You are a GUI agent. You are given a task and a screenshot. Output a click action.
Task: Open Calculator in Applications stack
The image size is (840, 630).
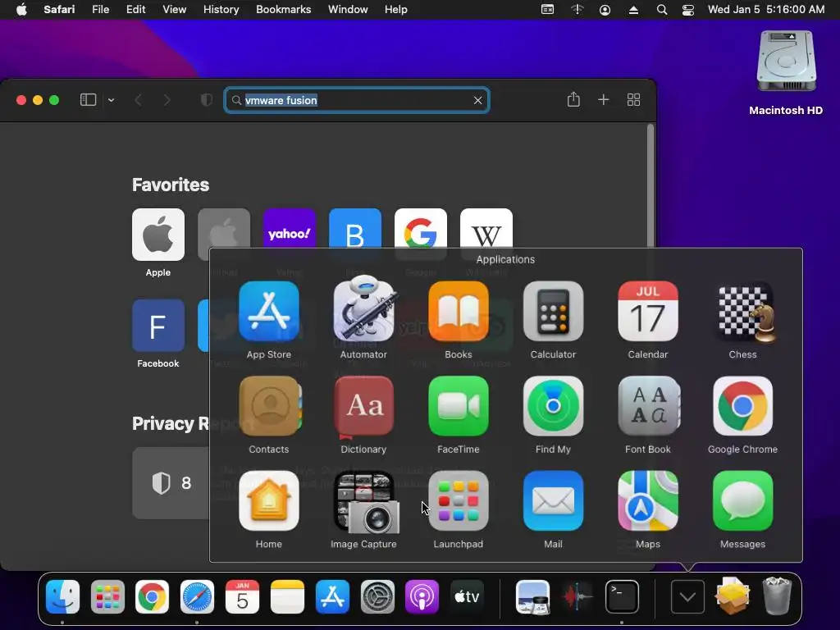pyautogui.click(x=553, y=311)
